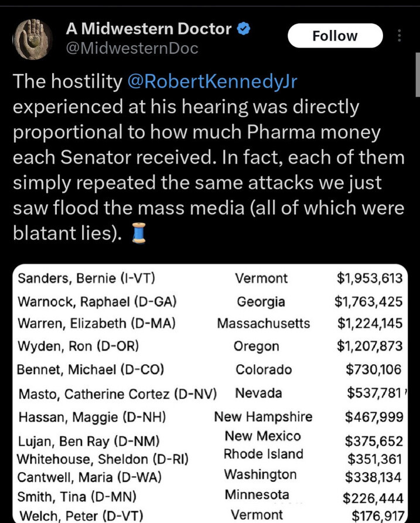Click the Whitehouse, Sheldon (D-RI) entry
This screenshot has width=420, height=523.
(x=103, y=459)
